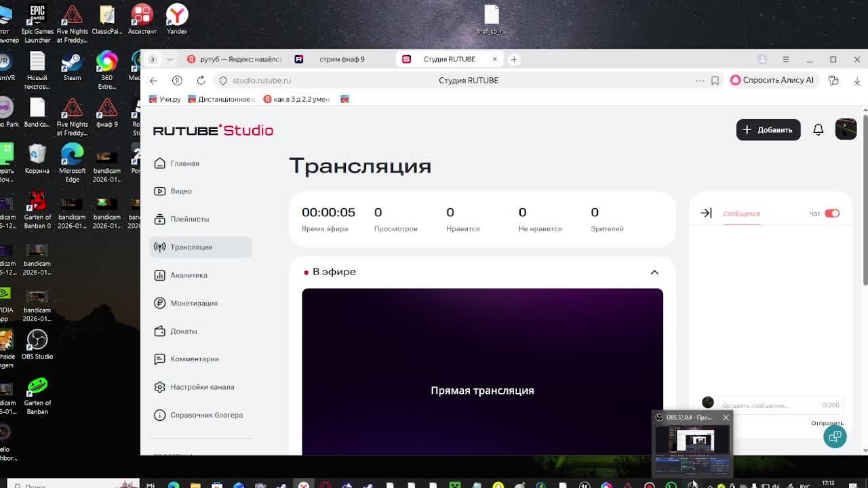Click the site protection shield in the address bar
Image resolution: width=868 pixels, height=488 pixels.
coord(223,80)
